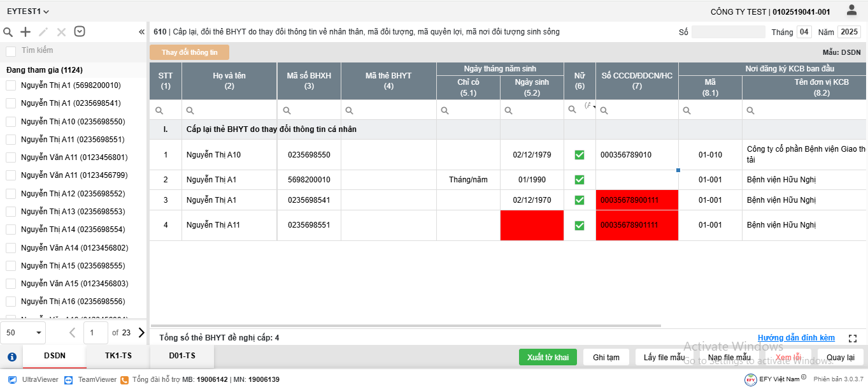Click the plus icon to add an employee
Image resolution: width=868 pixels, height=387 pixels.
pos(25,32)
